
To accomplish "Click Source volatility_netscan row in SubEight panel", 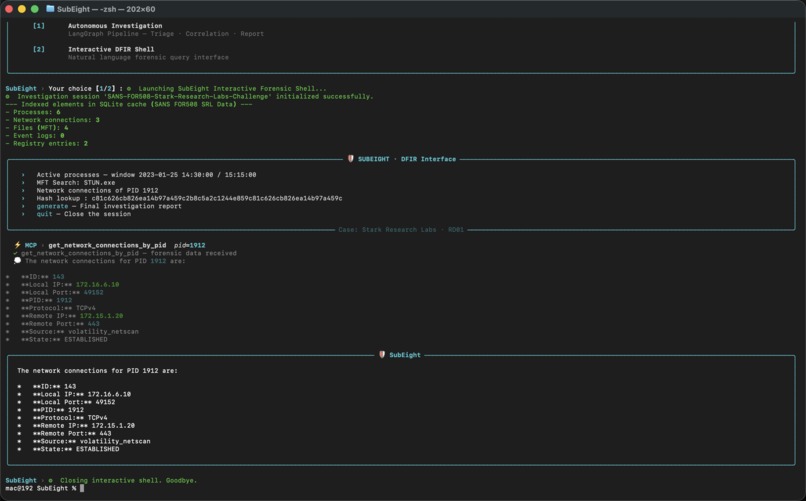I will [91, 441].
